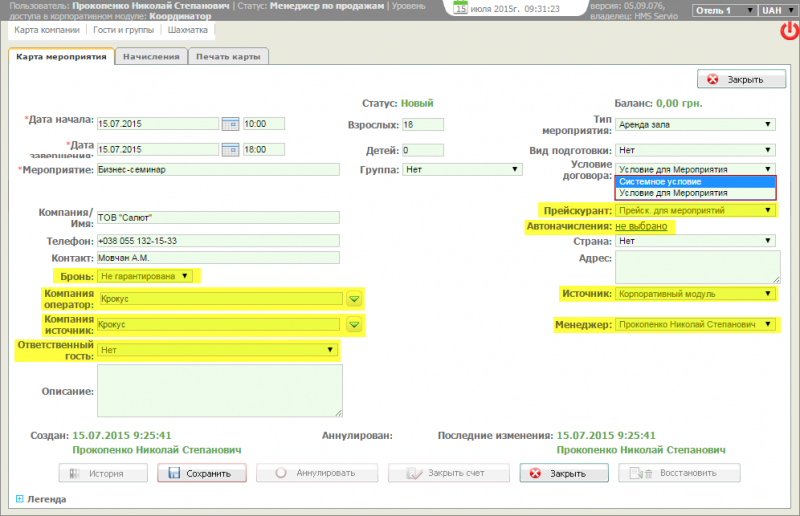The image size is (800, 516).
Task: Select Системное условие option in list
Action: 695,182
